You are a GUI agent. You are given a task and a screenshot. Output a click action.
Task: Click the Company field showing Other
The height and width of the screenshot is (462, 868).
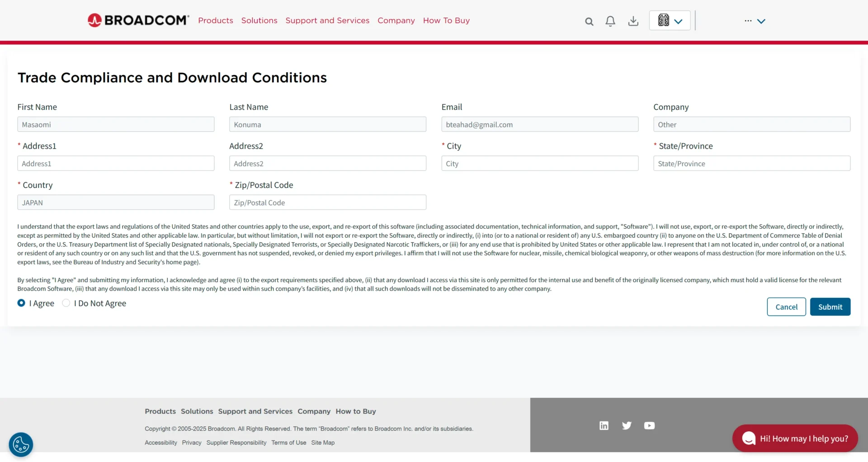[x=752, y=124]
